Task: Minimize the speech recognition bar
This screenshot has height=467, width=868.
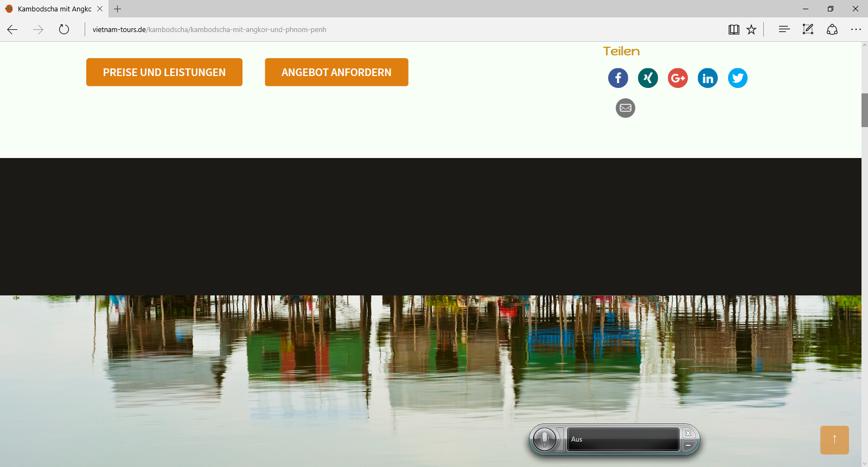Action: pyautogui.click(x=688, y=446)
